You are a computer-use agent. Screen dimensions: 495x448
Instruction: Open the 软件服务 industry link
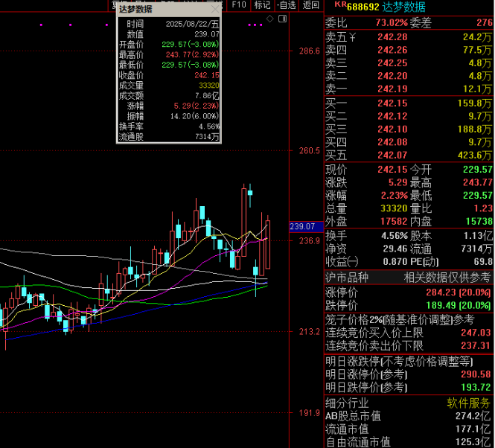(468, 403)
